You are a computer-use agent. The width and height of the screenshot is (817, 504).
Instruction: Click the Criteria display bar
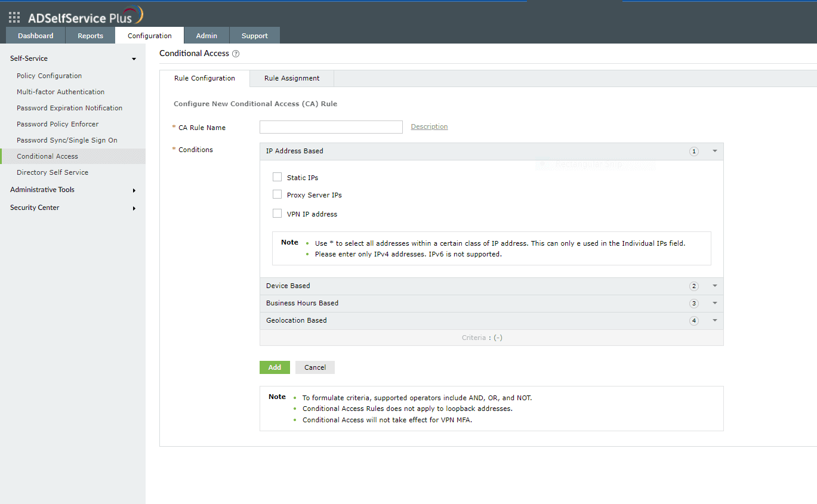(x=492, y=338)
